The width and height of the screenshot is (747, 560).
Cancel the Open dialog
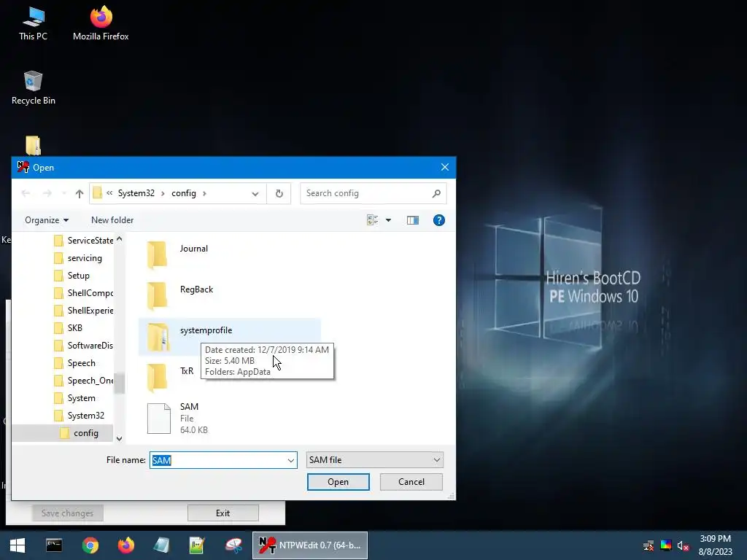411,482
